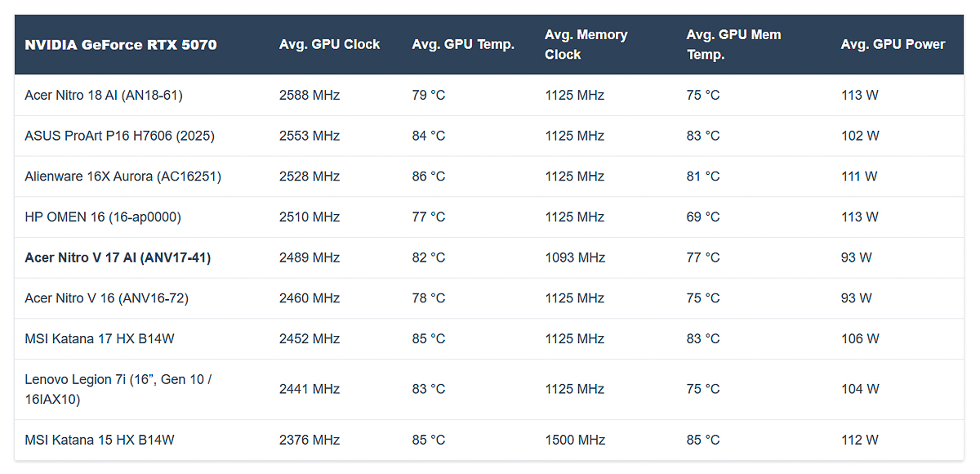
Task: Click the 102 W GPU power value
Action: (x=860, y=136)
